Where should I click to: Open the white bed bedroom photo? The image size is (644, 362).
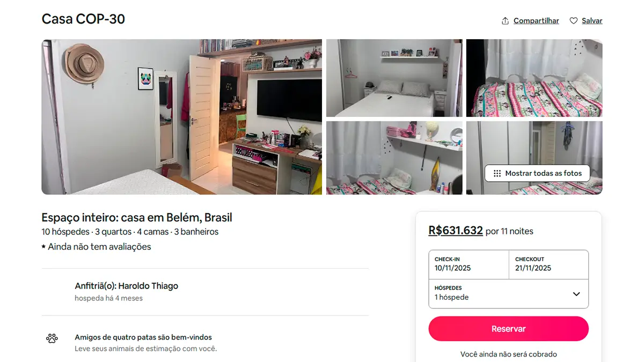[x=394, y=78]
